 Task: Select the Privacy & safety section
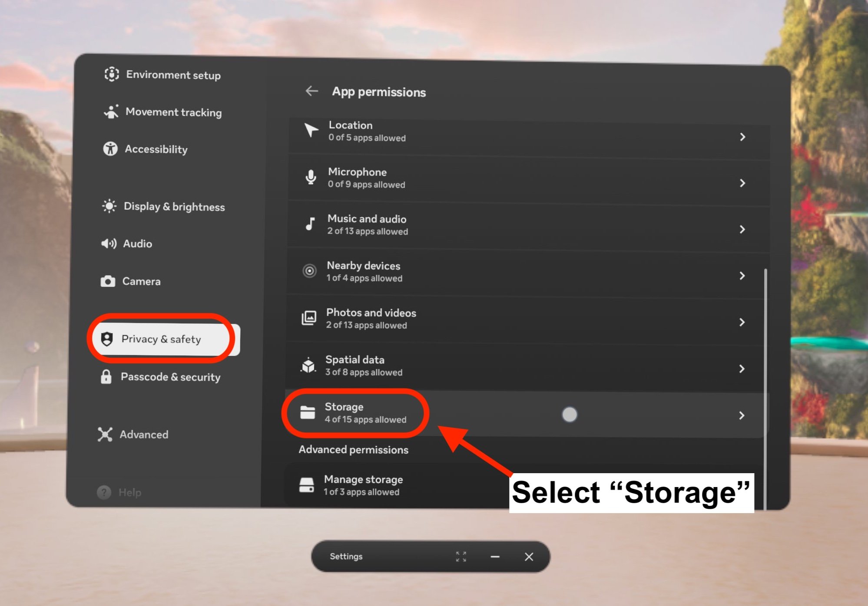(x=166, y=339)
